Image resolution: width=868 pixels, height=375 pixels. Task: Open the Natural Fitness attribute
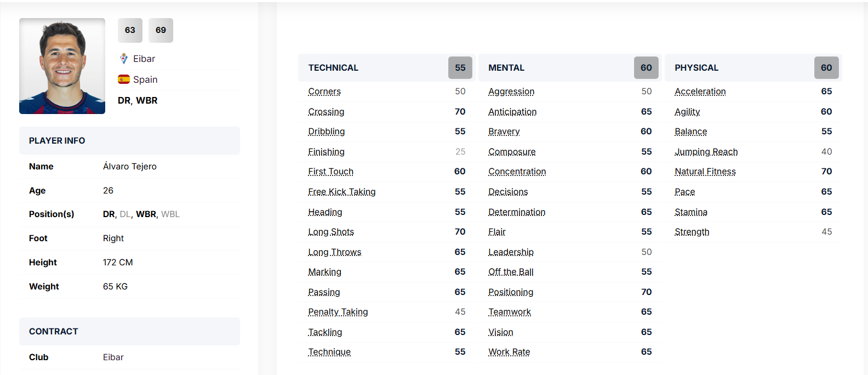click(705, 172)
